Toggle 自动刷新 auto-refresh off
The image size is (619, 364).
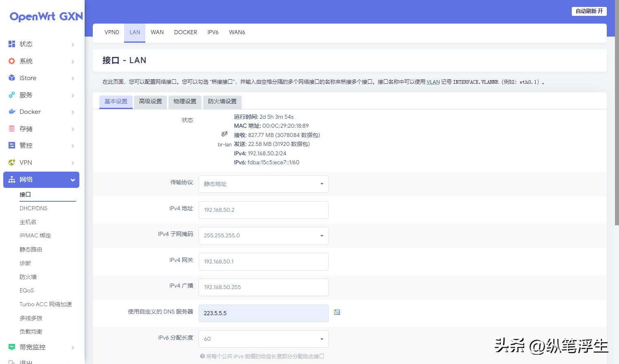coord(589,11)
